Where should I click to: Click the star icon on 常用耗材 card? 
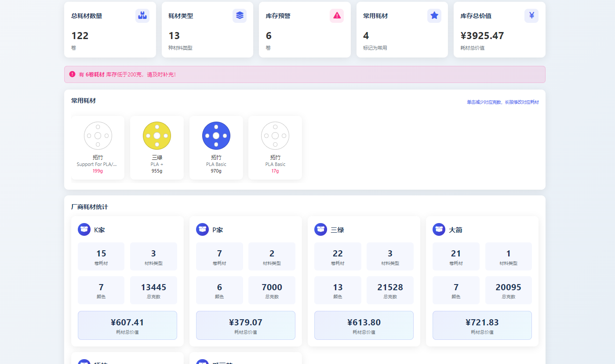click(x=434, y=16)
